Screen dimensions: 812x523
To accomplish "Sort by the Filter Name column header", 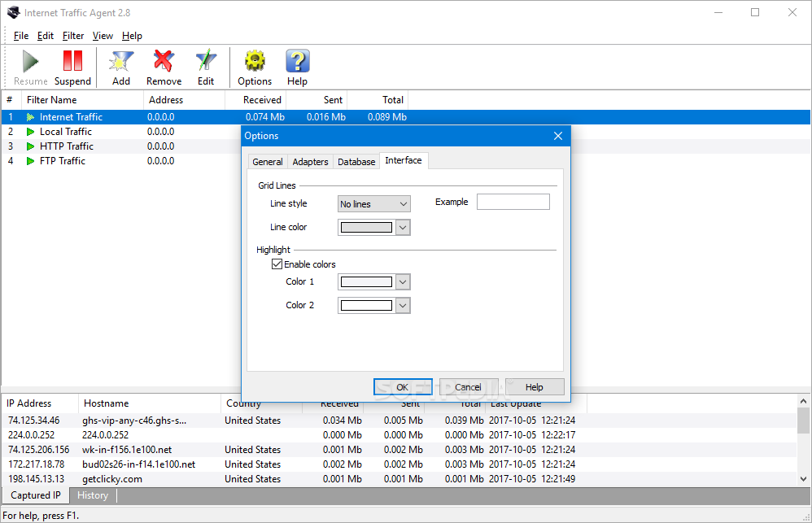I will click(x=82, y=100).
